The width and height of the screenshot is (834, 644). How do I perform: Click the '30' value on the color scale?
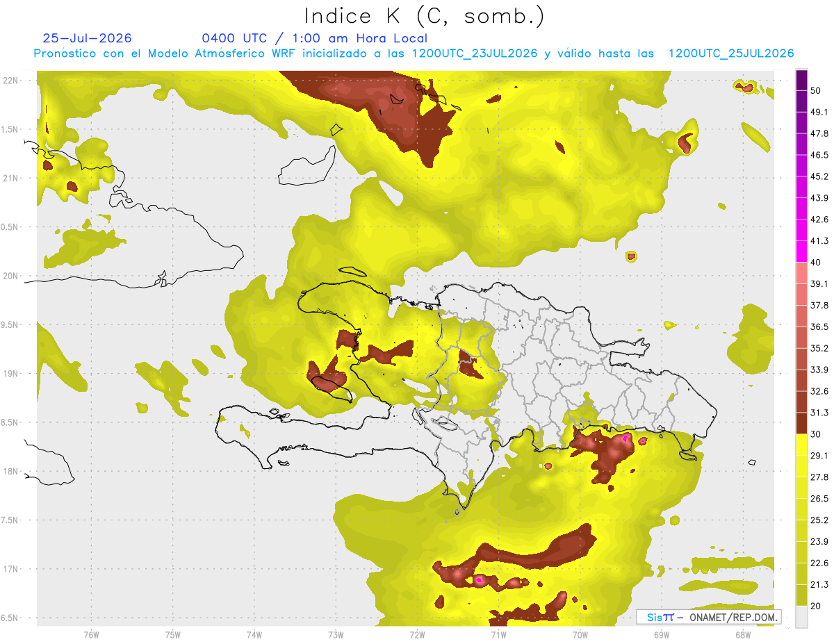[817, 434]
